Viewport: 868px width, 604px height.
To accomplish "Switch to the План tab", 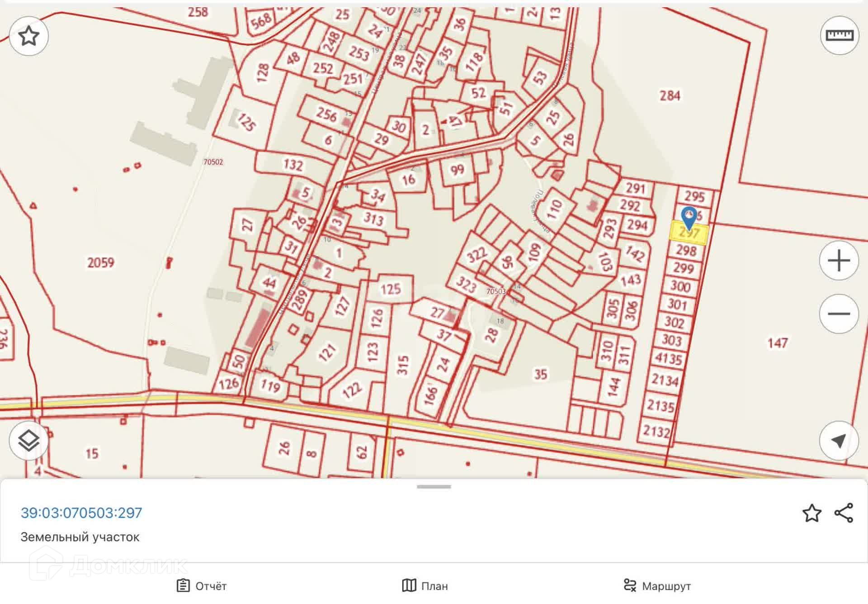I will [425, 586].
